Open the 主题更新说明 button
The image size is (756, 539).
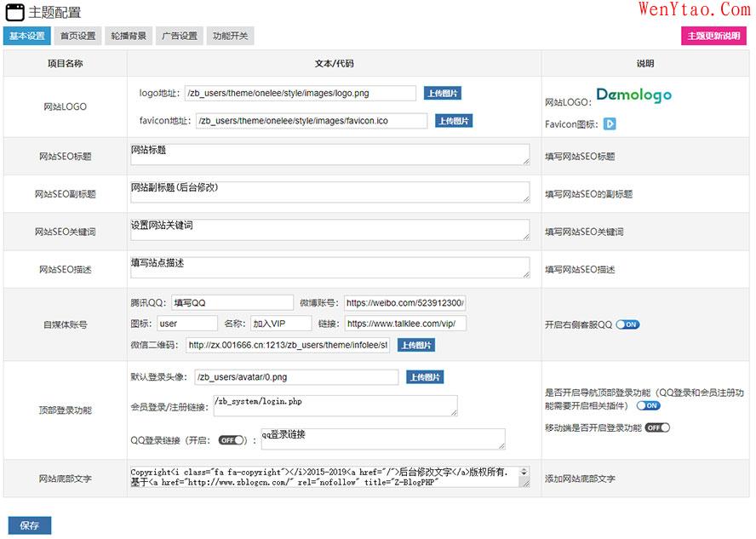[x=713, y=36]
